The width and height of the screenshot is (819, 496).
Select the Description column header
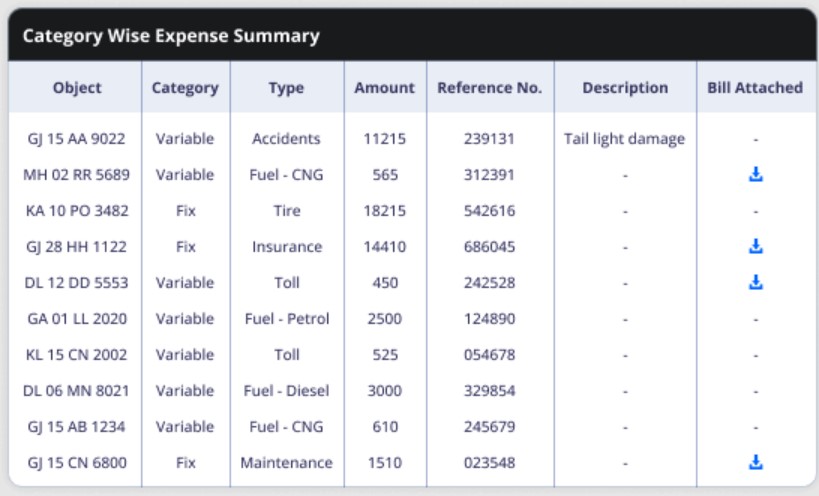(625, 88)
